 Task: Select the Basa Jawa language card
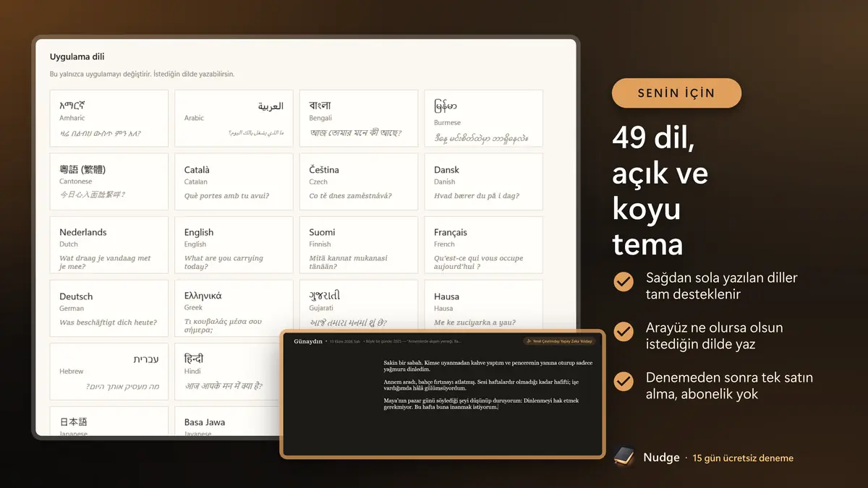click(227, 421)
